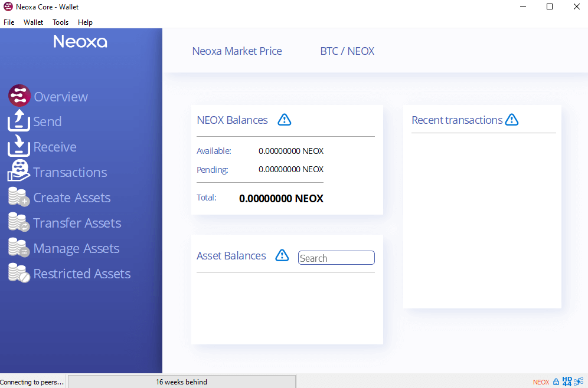Click the BTC / NEOX link
This screenshot has height=388, width=588.
pos(347,51)
